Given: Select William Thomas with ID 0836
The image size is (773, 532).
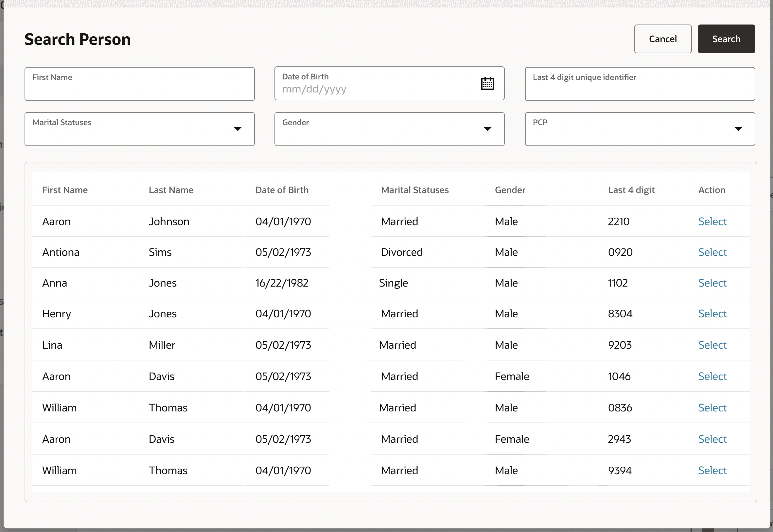Looking at the screenshot, I should (712, 408).
